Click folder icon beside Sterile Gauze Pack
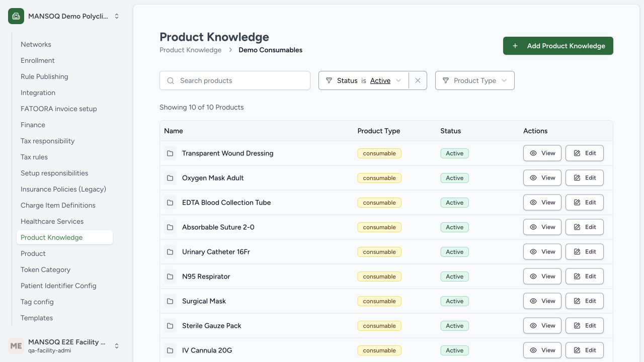 tap(170, 326)
